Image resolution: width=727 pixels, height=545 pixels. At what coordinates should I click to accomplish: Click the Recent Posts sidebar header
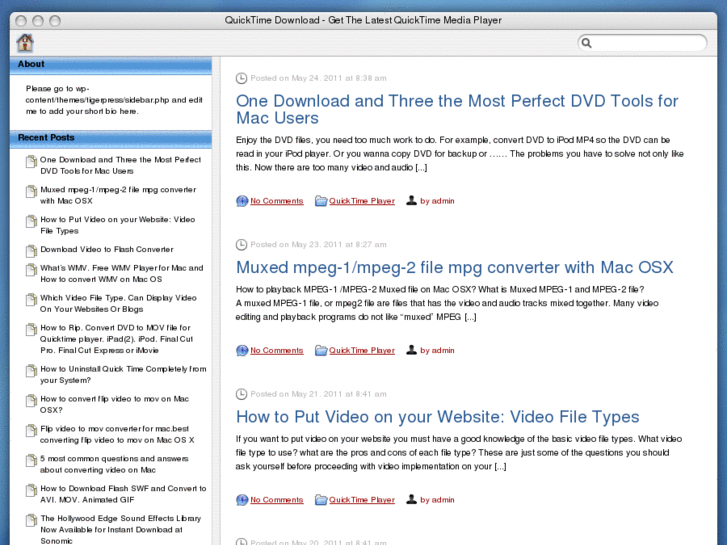point(111,139)
